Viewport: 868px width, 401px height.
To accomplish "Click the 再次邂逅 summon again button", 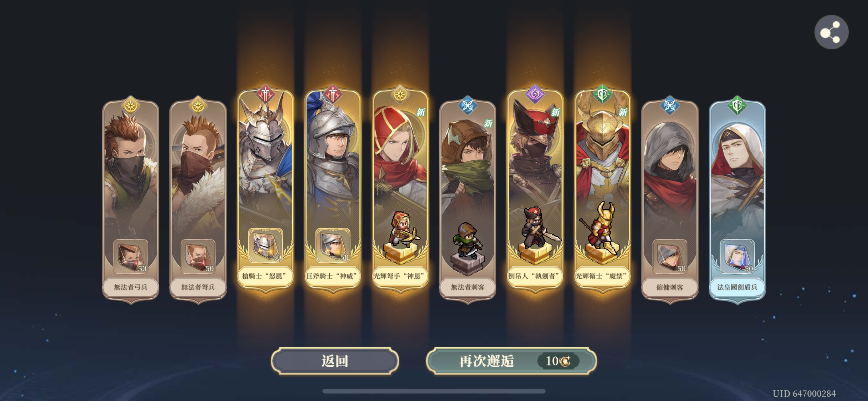I will point(511,361).
